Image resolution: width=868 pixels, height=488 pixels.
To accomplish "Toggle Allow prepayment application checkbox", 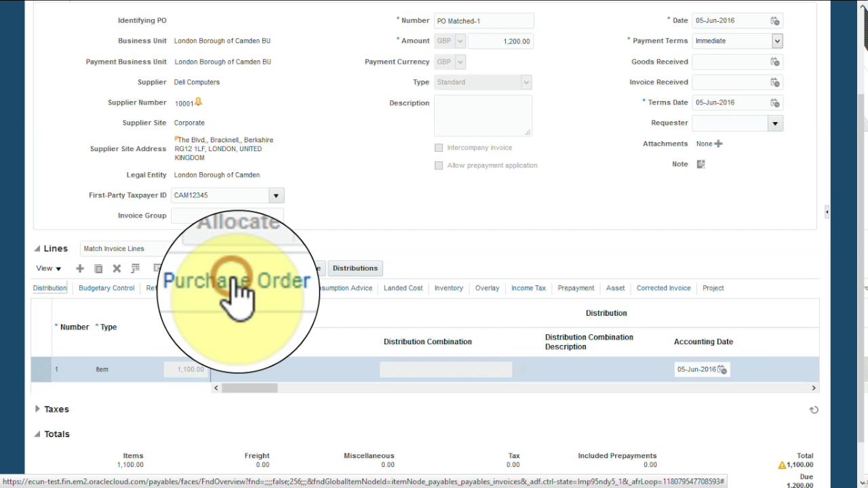I will [439, 165].
